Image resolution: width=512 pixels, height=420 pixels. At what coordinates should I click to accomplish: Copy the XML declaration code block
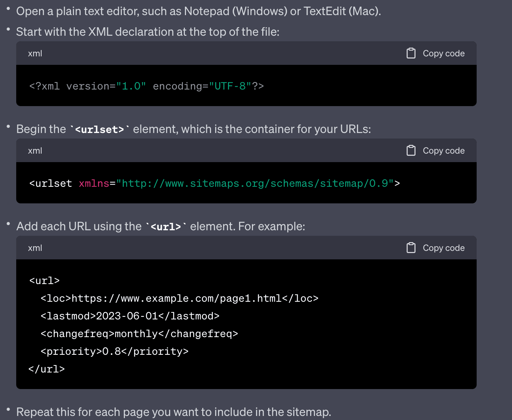(x=435, y=53)
